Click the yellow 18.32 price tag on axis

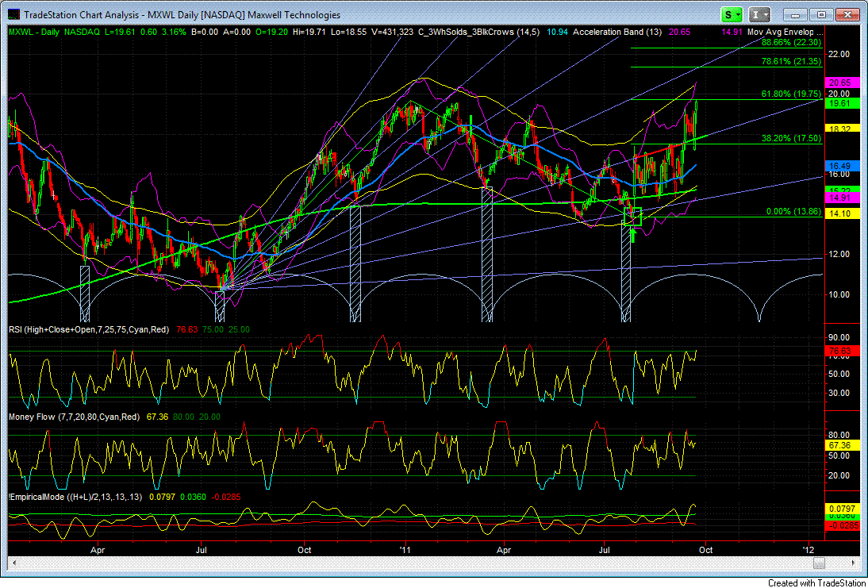842,128
